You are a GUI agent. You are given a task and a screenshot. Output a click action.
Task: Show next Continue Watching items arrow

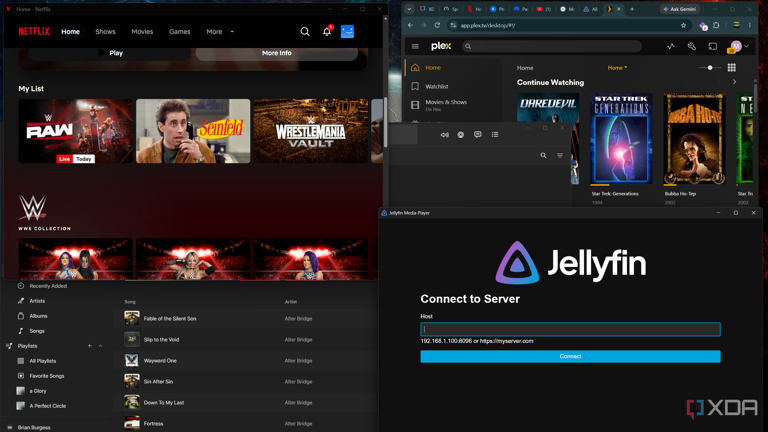click(734, 82)
